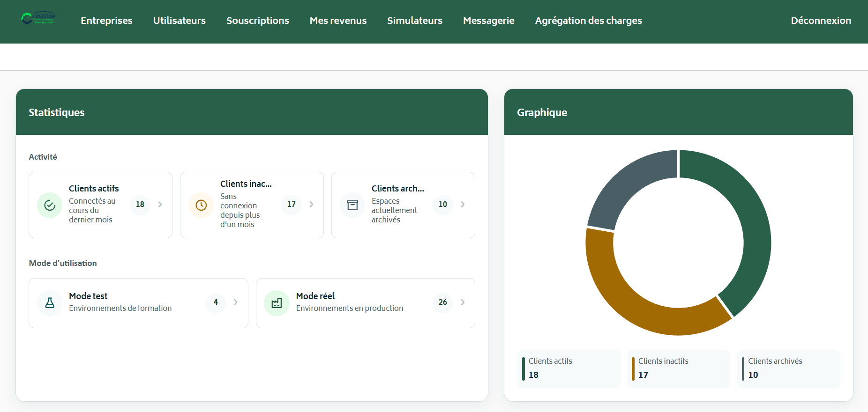The height and width of the screenshot is (412, 868).
Task: Click the CoGestion logo in the header
Action: 38,18
